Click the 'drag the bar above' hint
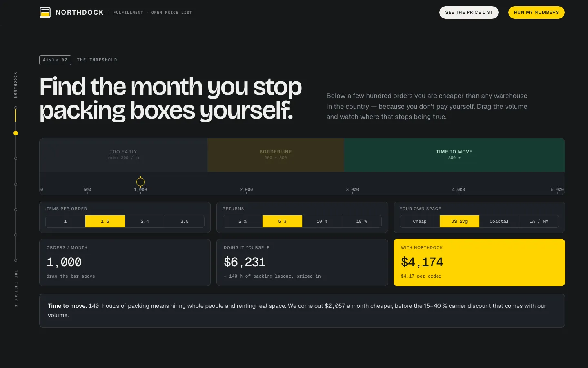 click(71, 276)
